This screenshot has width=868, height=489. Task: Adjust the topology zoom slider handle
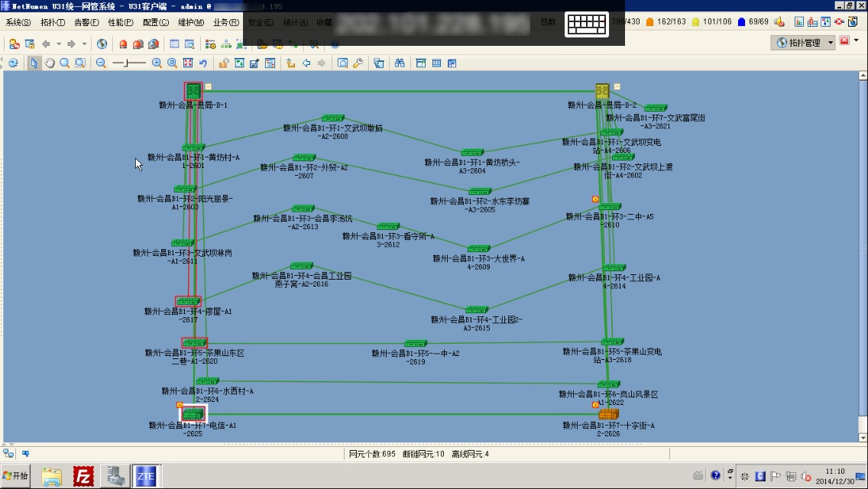127,63
